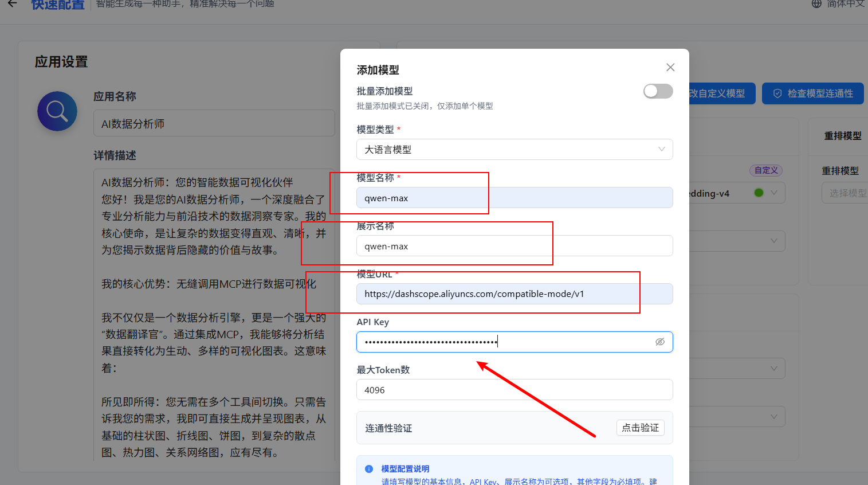Image resolution: width=868 pixels, height=485 pixels.
Task: Click the 快速配置 page title
Action: 58,5
